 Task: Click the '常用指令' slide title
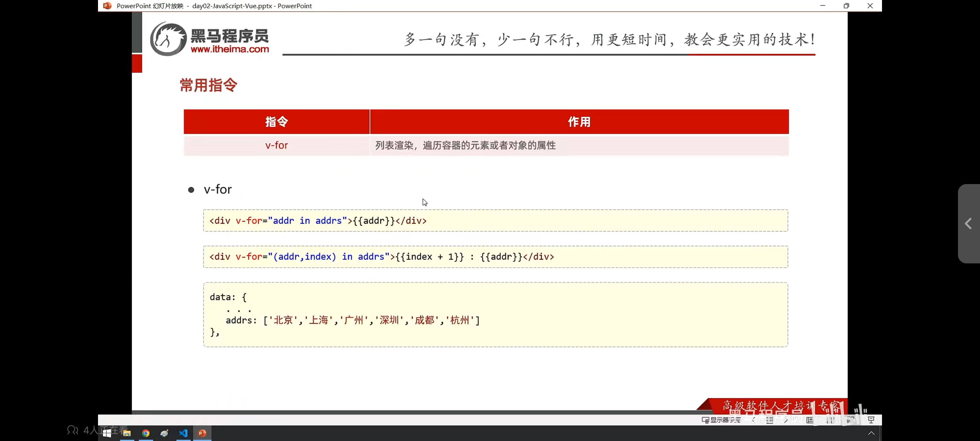(209, 85)
